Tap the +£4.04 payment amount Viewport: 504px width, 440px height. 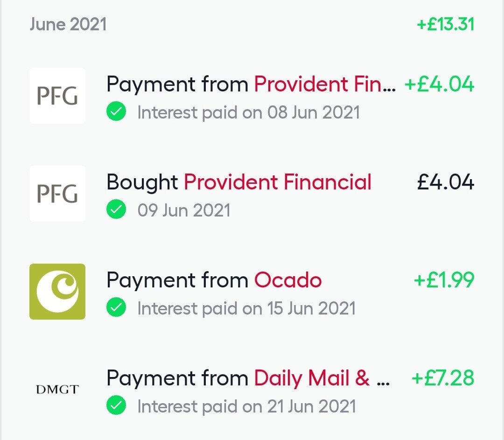[x=440, y=84]
